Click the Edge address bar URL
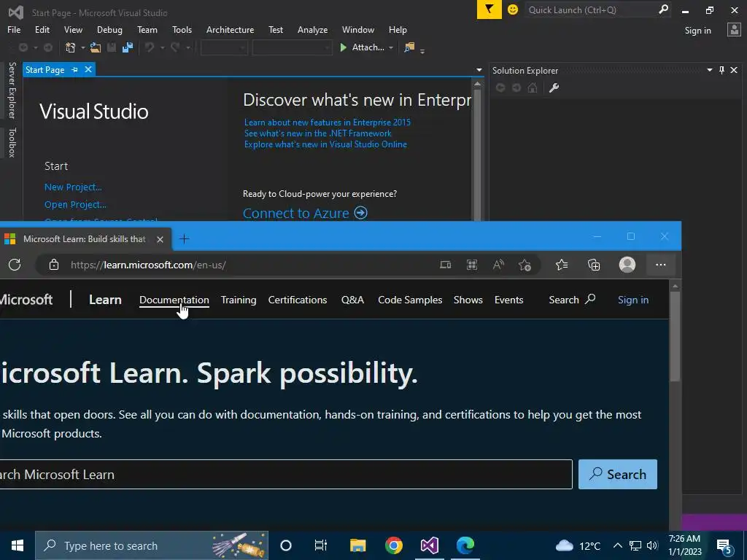This screenshot has height=560, width=747. coord(148,265)
